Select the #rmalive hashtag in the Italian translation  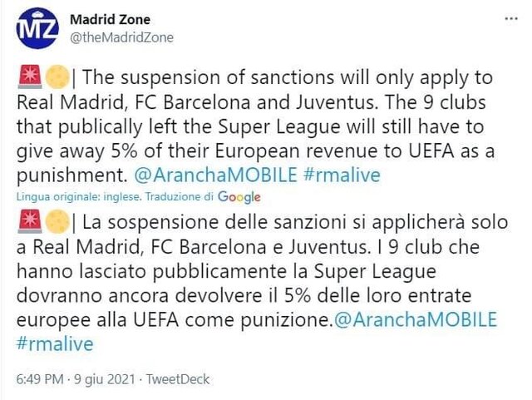55,343
